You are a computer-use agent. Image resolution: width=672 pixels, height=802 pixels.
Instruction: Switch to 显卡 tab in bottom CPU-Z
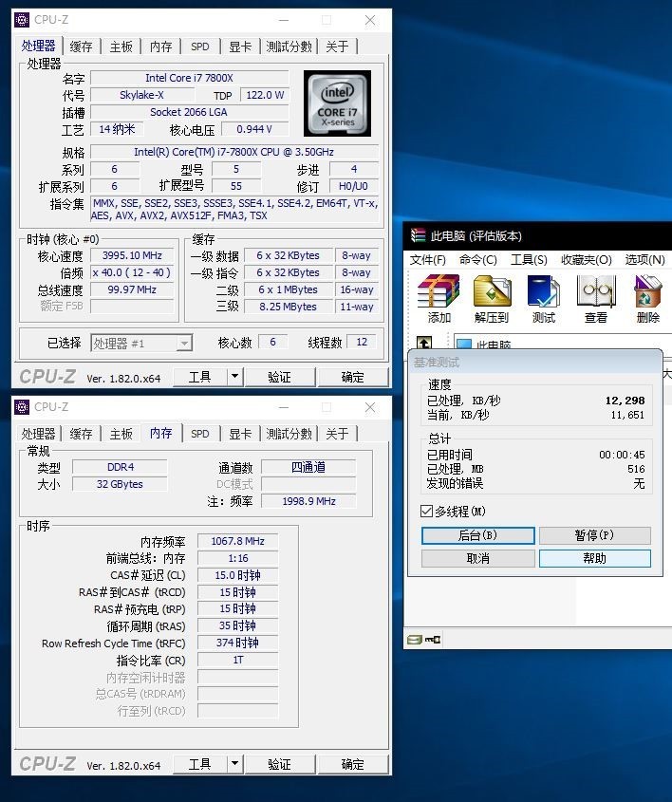click(x=240, y=434)
